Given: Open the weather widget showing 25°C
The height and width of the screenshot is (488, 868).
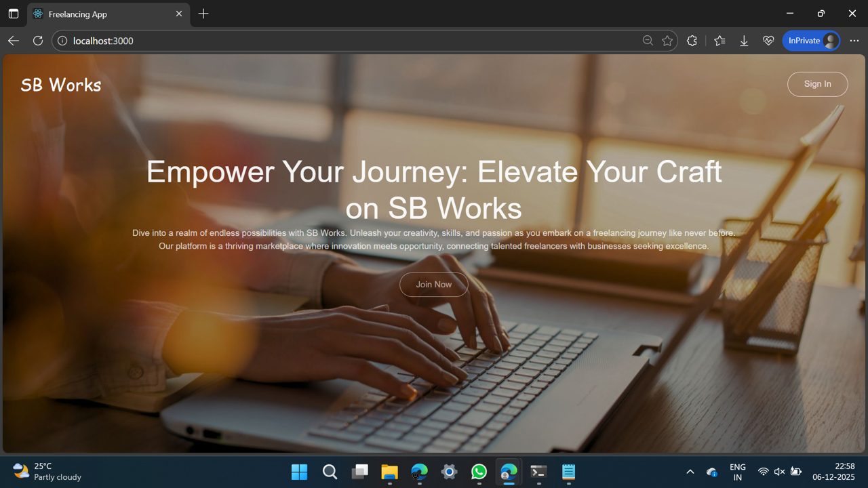Looking at the screenshot, I should [47, 471].
